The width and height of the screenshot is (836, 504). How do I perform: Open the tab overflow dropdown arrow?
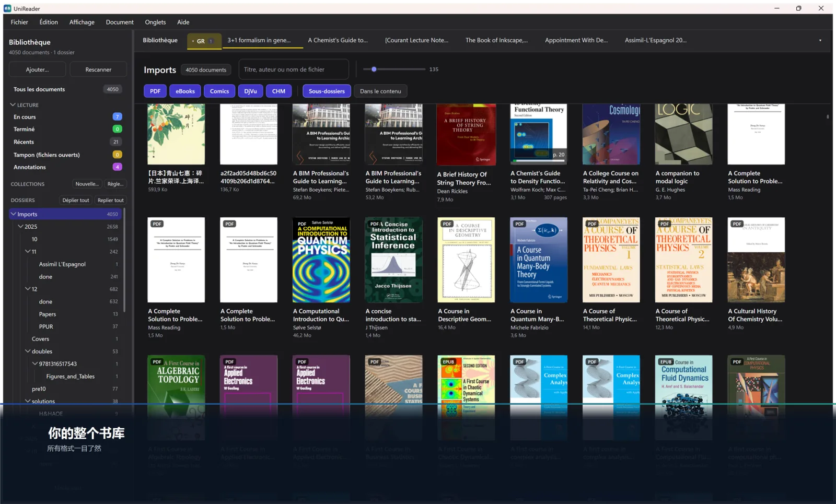[x=820, y=40]
